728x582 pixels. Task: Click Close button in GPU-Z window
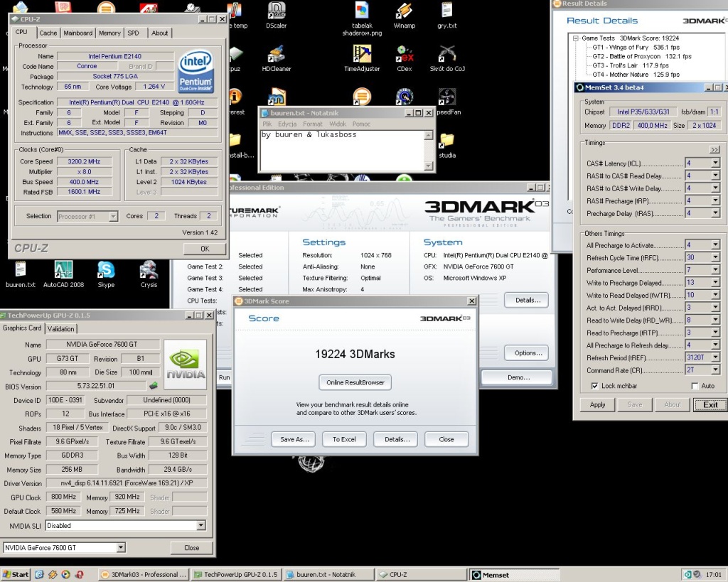[191, 548]
